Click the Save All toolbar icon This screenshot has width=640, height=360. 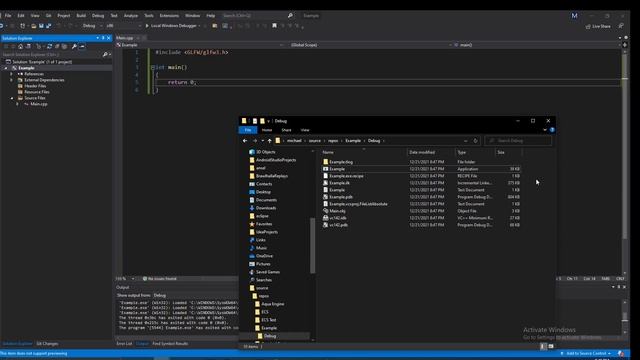49,26
